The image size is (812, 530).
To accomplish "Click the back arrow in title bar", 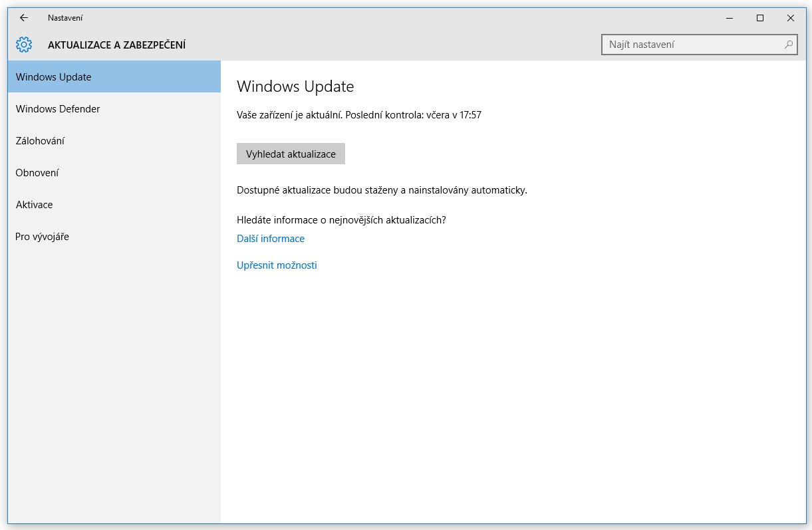I will pos(24,18).
